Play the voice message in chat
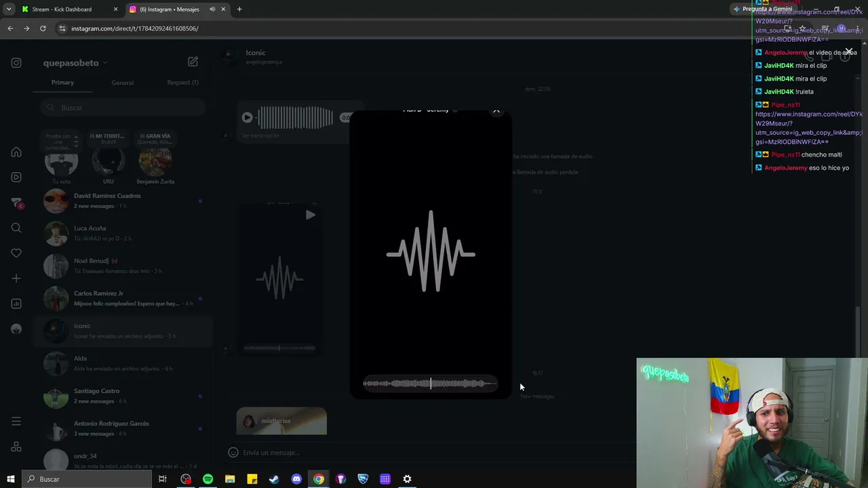Screen dimensions: 868x488 tap(247, 117)
